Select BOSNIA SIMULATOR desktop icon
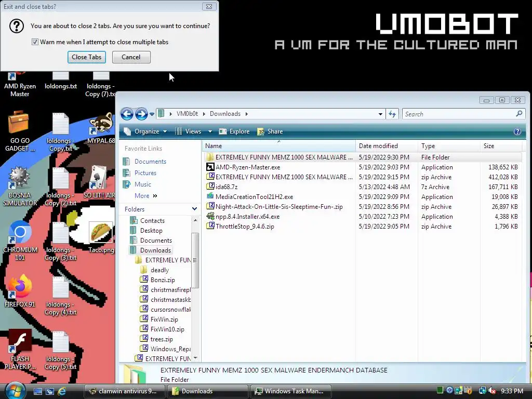Screen dimensions: 532x399 coord(20,186)
